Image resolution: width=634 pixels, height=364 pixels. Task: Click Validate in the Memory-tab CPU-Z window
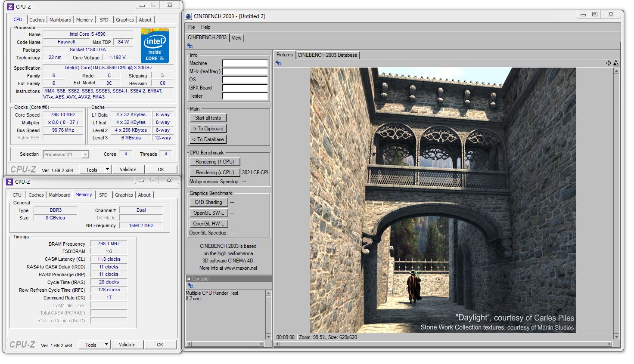(127, 345)
